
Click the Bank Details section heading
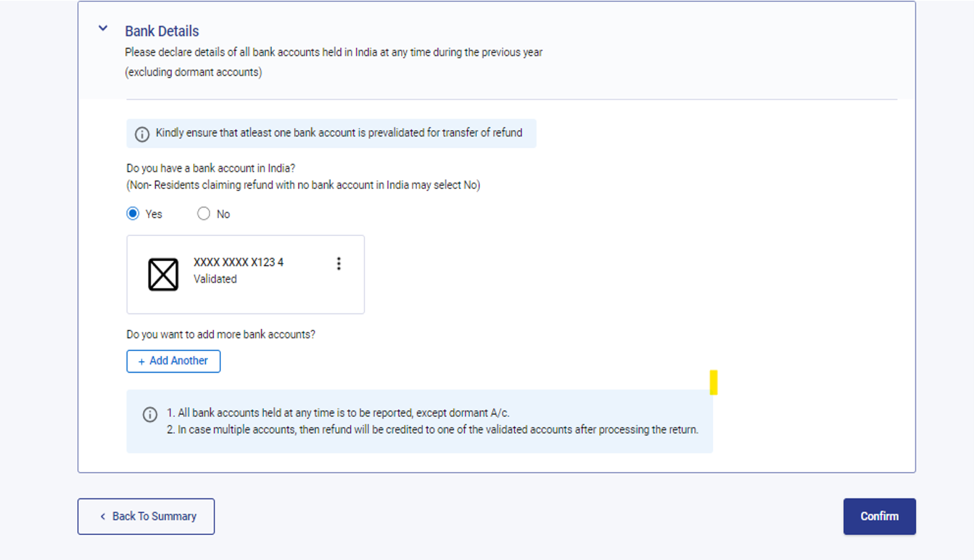click(x=162, y=31)
